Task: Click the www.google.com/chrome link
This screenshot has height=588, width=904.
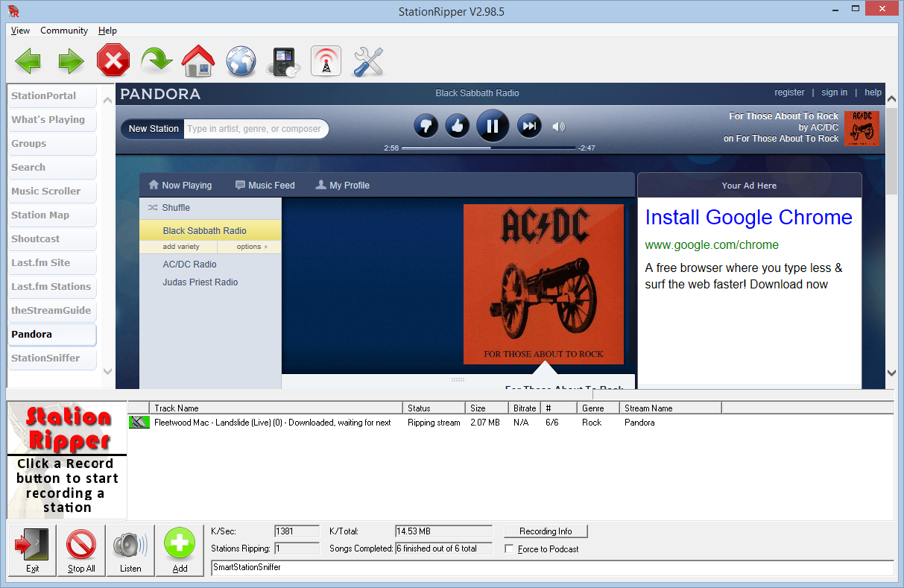Action: coord(712,244)
